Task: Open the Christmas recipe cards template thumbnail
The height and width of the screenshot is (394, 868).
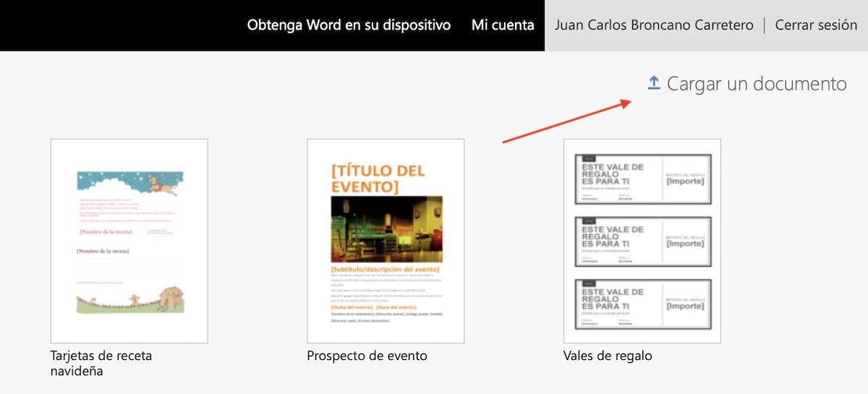Action: point(129,241)
